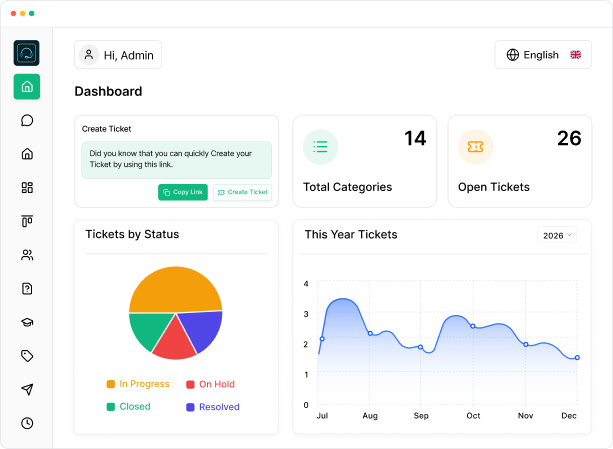Open the question-mark FAQ sidebar icon
This screenshot has height=449, width=613.
click(x=27, y=289)
